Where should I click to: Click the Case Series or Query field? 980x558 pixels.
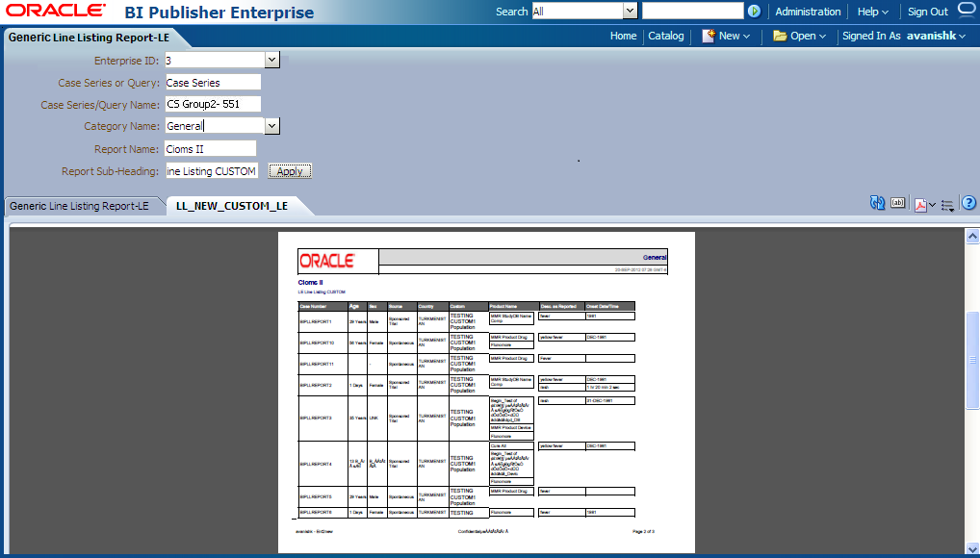click(213, 83)
